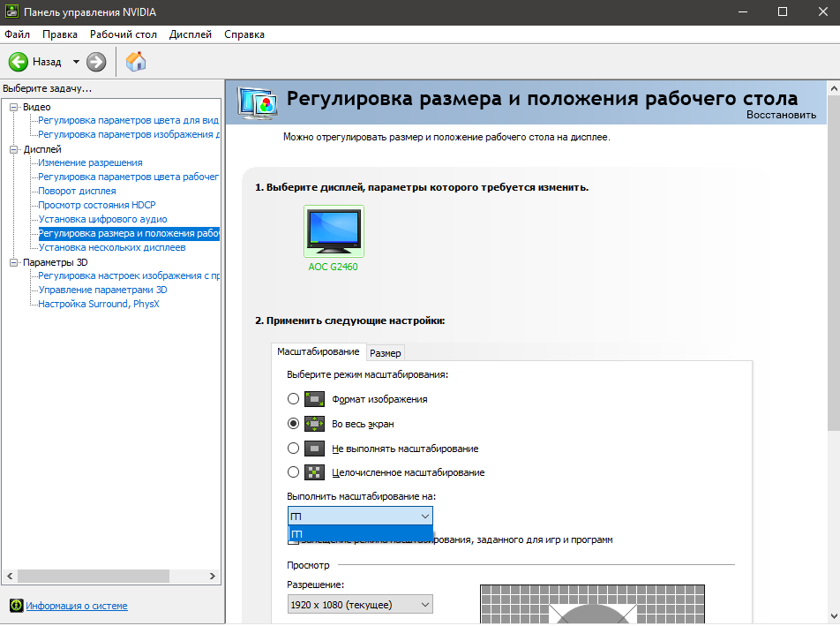Open Регулировка параметров изображения video item

pos(129,134)
